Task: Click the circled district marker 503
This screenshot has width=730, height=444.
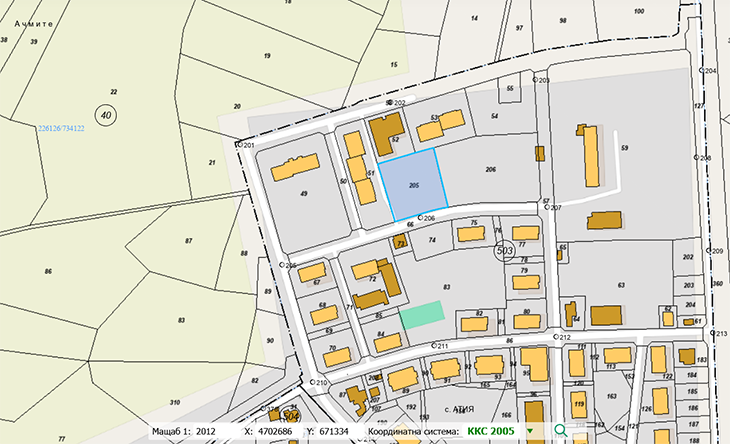Action: 505,251
